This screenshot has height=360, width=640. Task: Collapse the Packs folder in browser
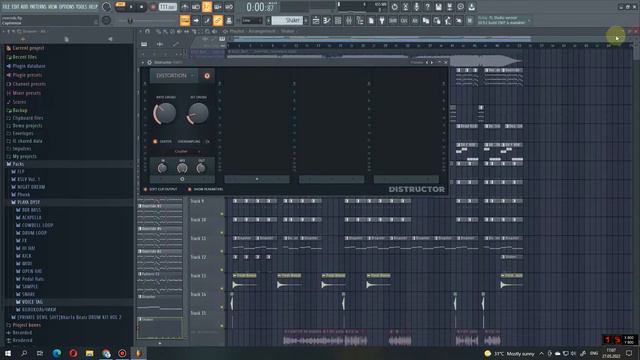point(18,164)
